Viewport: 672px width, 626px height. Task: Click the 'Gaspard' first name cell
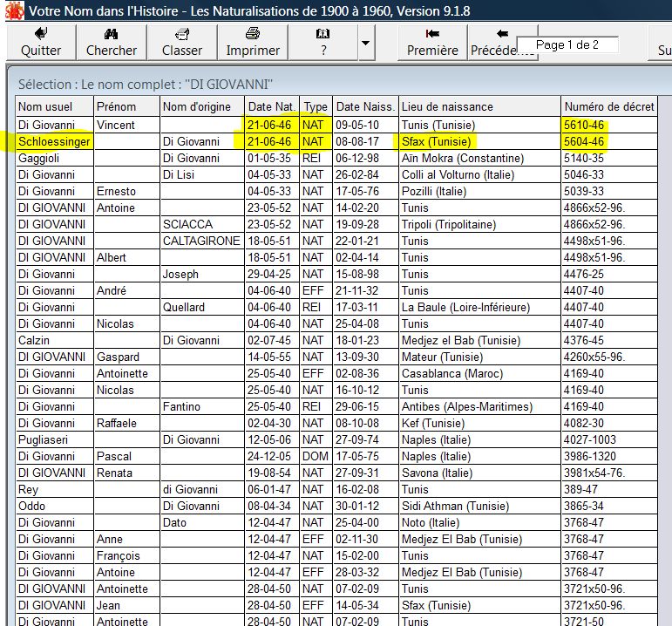pyautogui.click(x=126, y=357)
